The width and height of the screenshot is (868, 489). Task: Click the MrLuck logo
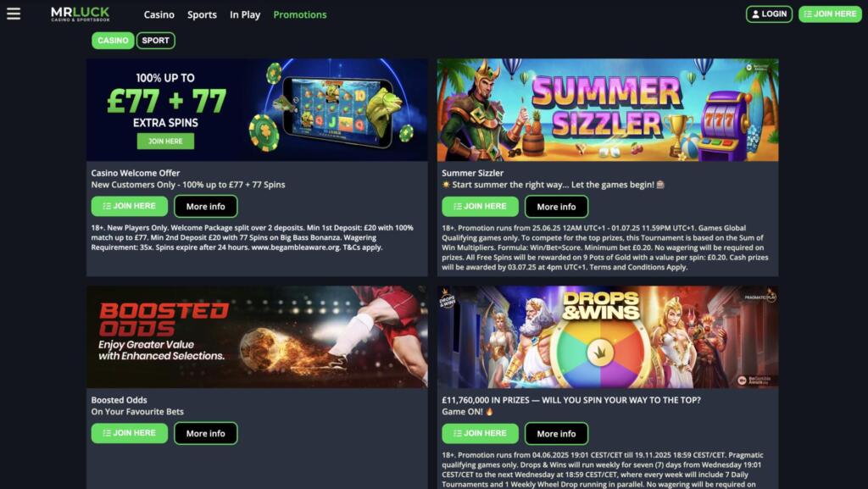tap(81, 14)
